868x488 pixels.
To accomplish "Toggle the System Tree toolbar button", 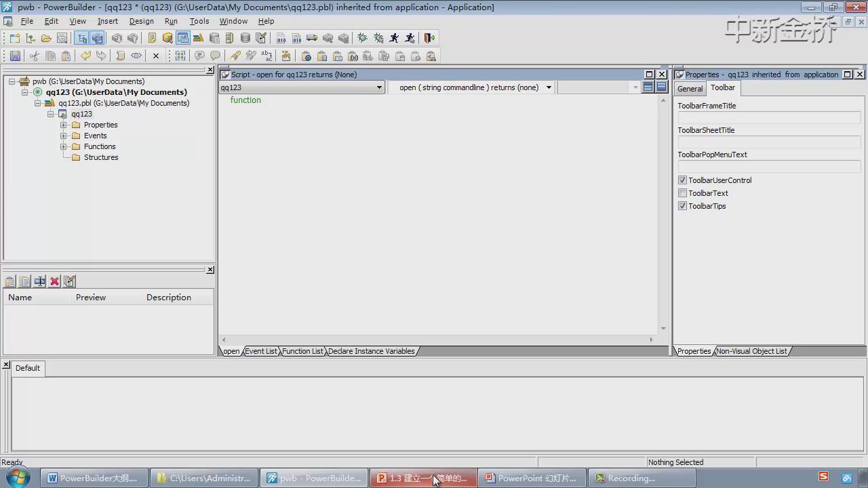I will pos(82,38).
